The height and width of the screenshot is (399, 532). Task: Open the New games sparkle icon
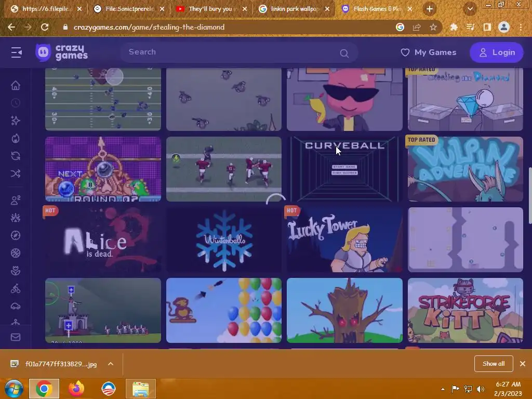click(x=16, y=121)
